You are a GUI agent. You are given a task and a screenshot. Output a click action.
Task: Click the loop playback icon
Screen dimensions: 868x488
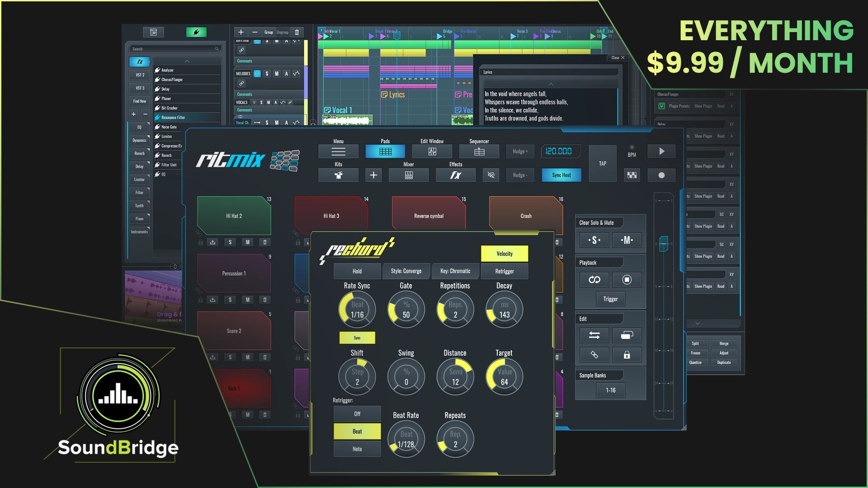(594, 280)
